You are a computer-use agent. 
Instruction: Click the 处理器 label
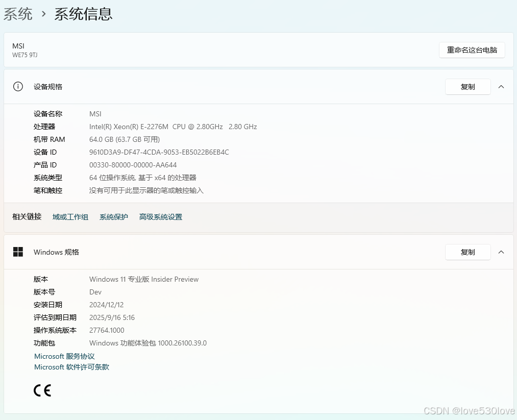(x=44, y=127)
